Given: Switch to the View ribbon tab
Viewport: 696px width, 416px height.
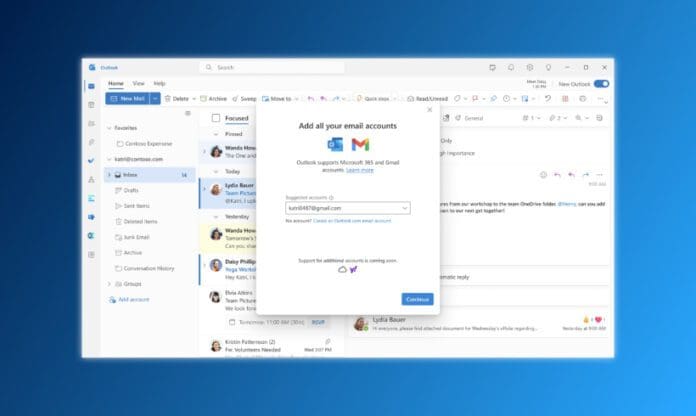Looking at the screenshot, I should coord(139,83).
